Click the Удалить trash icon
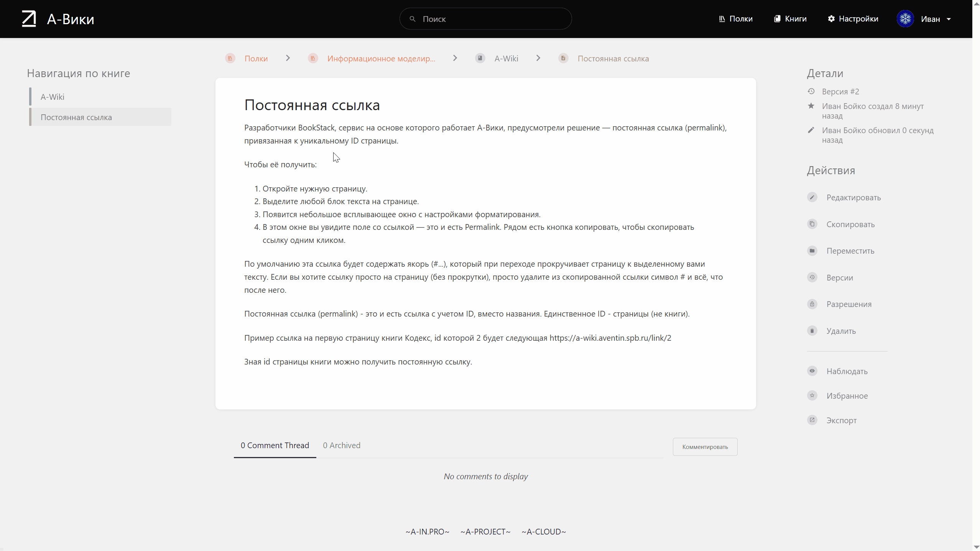 [812, 331]
